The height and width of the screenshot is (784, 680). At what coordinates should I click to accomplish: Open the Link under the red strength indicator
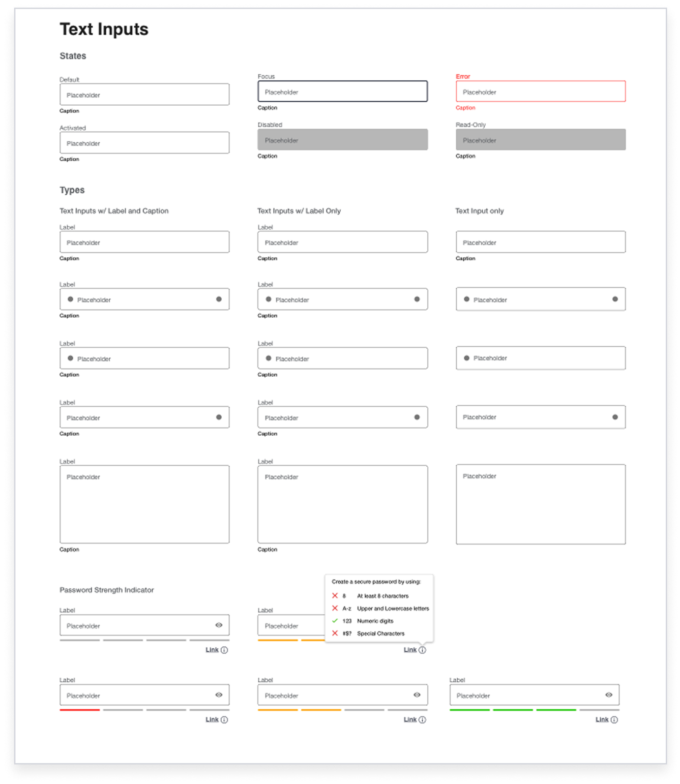(x=212, y=719)
